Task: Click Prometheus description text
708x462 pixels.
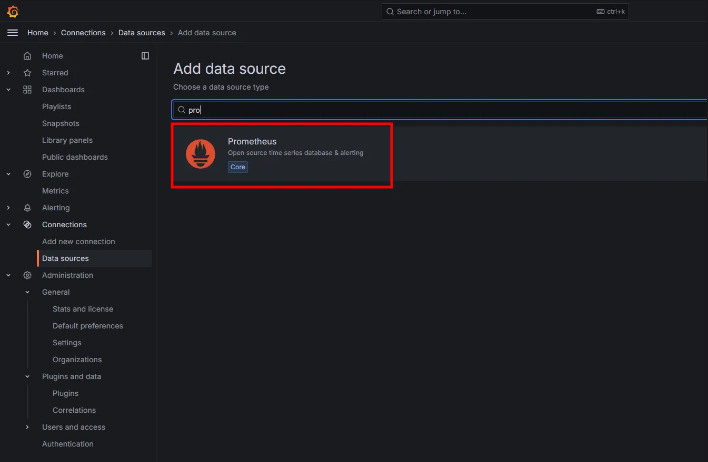Action: click(x=295, y=153)
